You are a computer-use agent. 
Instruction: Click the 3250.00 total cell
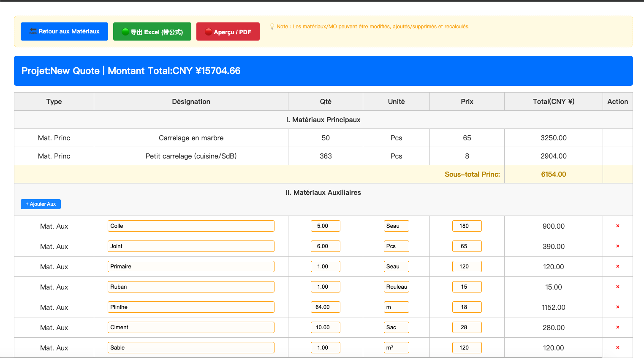click(x=554, y=138)
